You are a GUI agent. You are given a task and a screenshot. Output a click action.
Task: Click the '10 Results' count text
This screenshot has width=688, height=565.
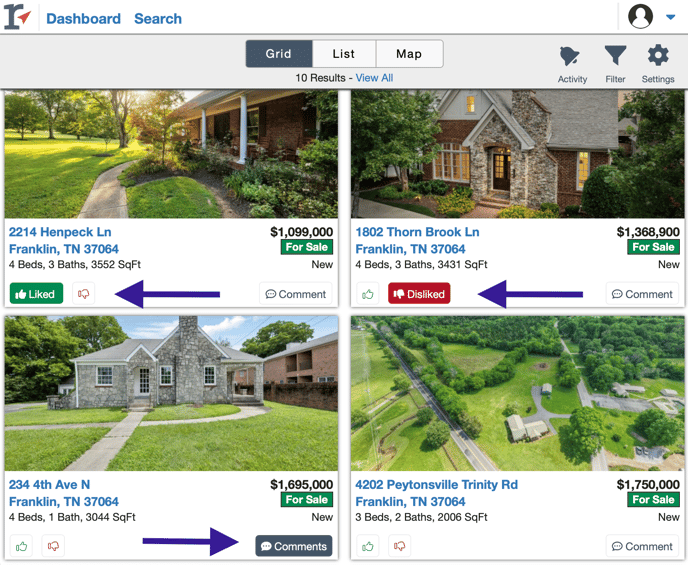tap(320, 78)
